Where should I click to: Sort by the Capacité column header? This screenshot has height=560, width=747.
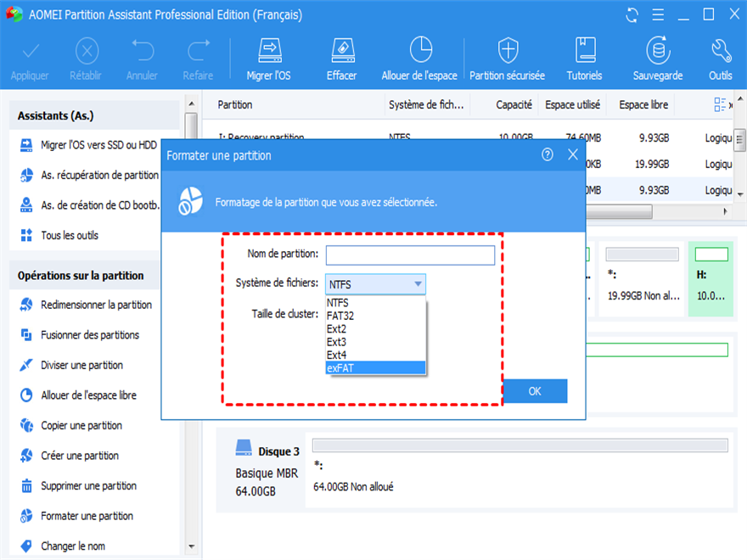[x=513, y=104]
